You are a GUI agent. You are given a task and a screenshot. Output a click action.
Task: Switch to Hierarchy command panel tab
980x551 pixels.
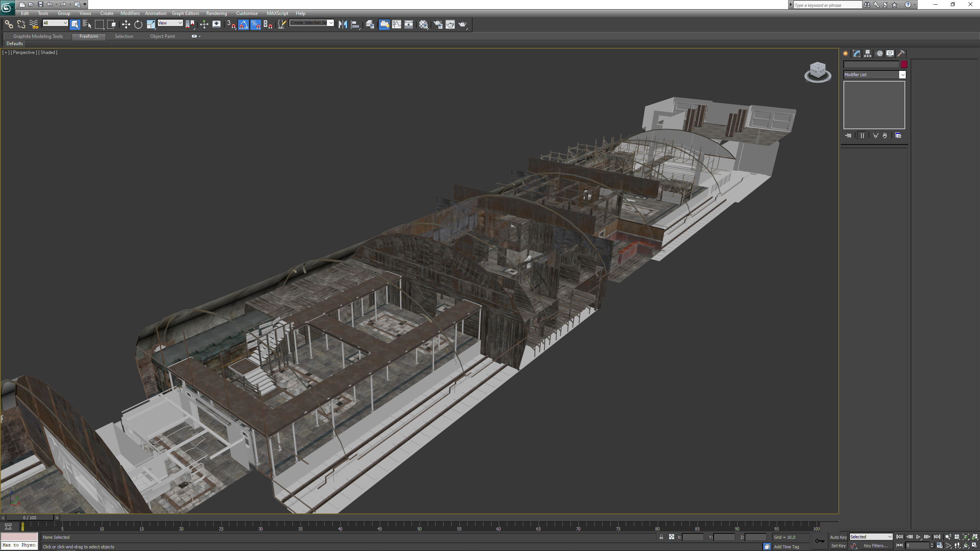[x=867, y=54]
